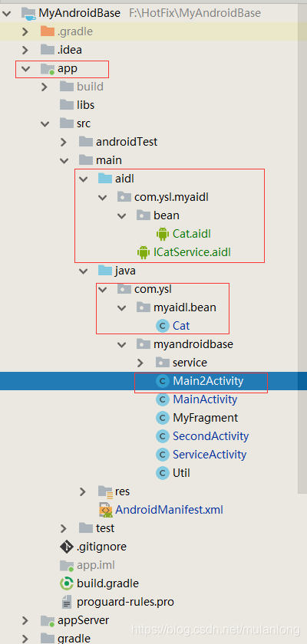Select the ICatService.aidl file name

[x=192, y=252]
